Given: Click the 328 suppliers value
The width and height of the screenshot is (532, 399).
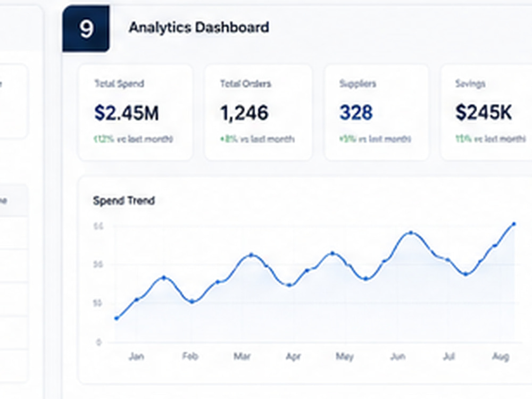Looking at the screenshot, I should (x=356, y=113).
